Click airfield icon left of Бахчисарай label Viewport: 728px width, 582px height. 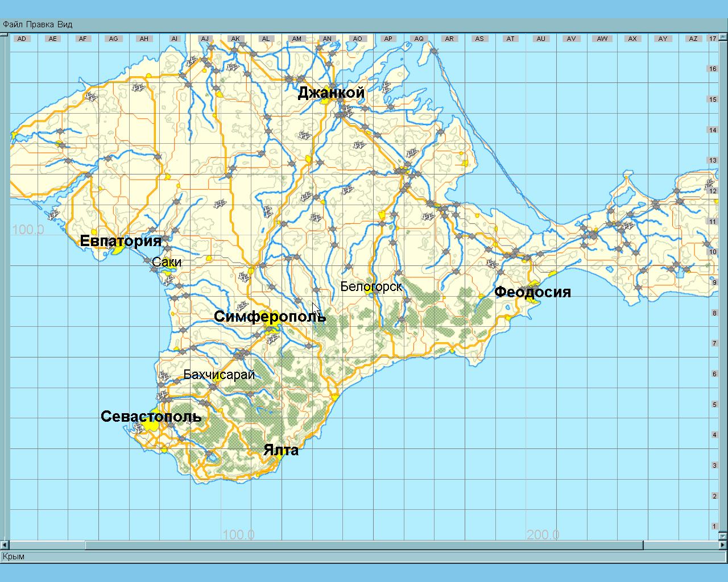coord(164,376)
